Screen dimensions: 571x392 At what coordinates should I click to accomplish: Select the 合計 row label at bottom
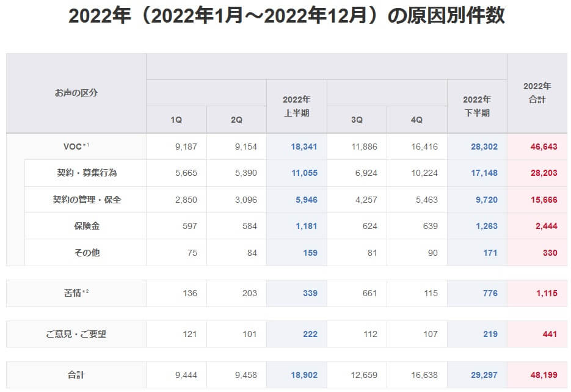(76, 375)
